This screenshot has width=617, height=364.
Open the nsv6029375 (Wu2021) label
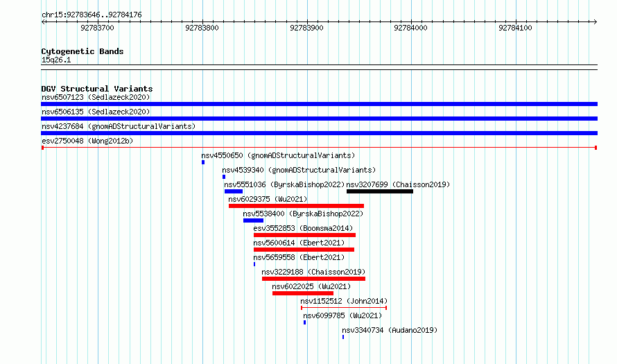click(x=268, y=199)
